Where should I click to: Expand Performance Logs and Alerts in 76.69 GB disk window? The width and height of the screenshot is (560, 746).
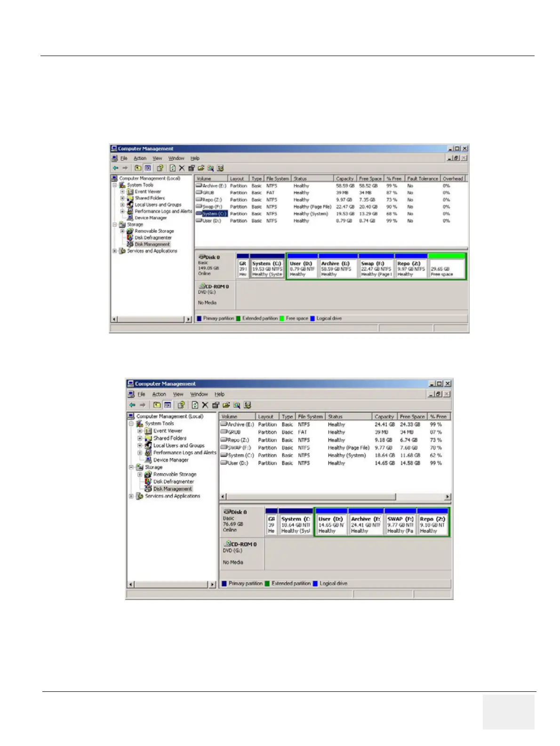pos(140,453)
